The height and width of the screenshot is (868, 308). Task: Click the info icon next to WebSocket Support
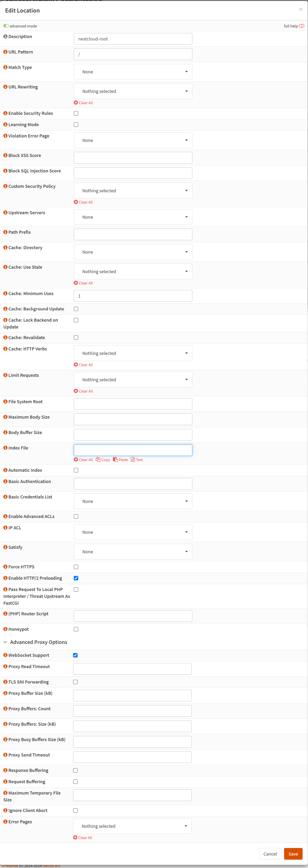click(x=5, y=655)
